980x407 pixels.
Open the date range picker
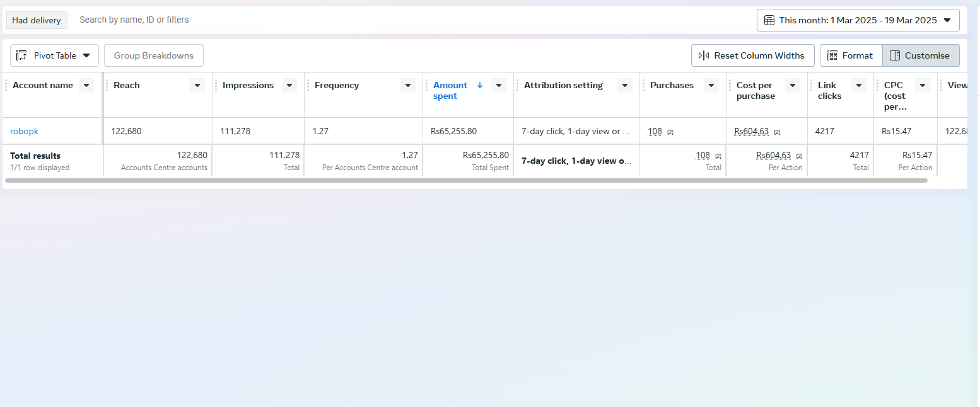tap(858, 20)
